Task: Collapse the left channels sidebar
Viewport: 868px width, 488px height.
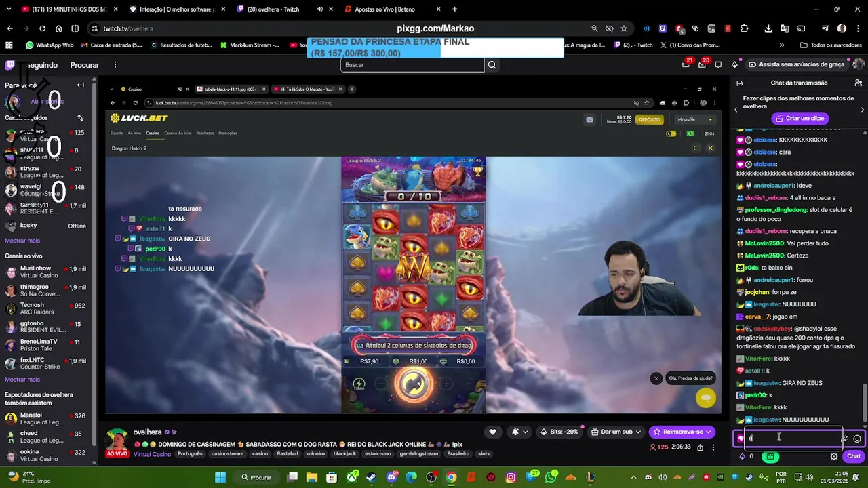Action: 80,85
